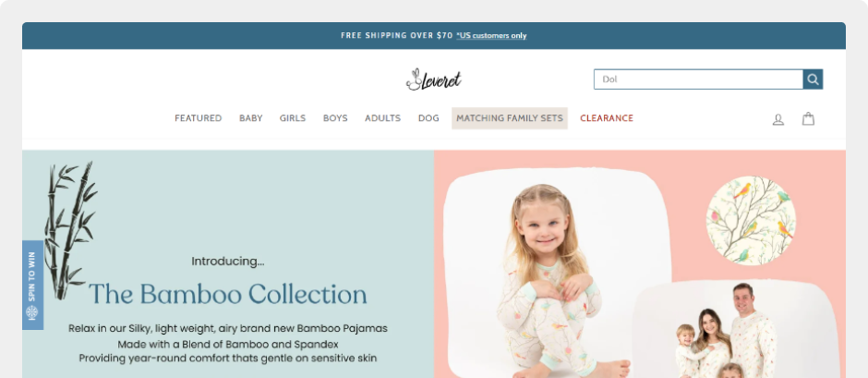Click the matching family pajamas photo
The height and width of the screenshot is (378, 868).
tap(735, 329)
